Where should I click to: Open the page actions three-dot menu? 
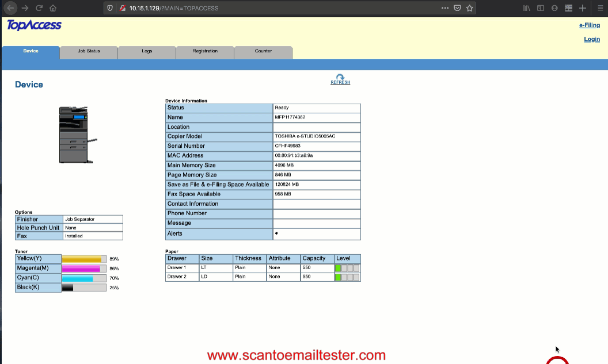pos(444,8)
